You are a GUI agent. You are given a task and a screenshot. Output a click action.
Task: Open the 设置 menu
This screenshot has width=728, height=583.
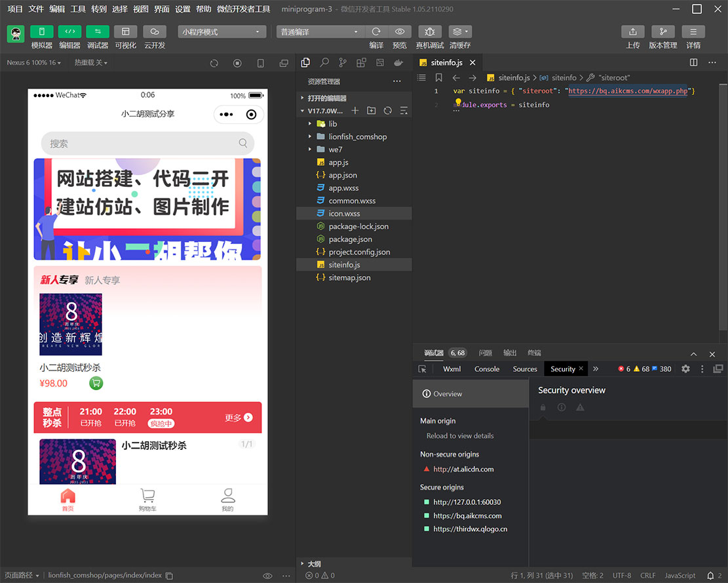click(x=182, y=9)
